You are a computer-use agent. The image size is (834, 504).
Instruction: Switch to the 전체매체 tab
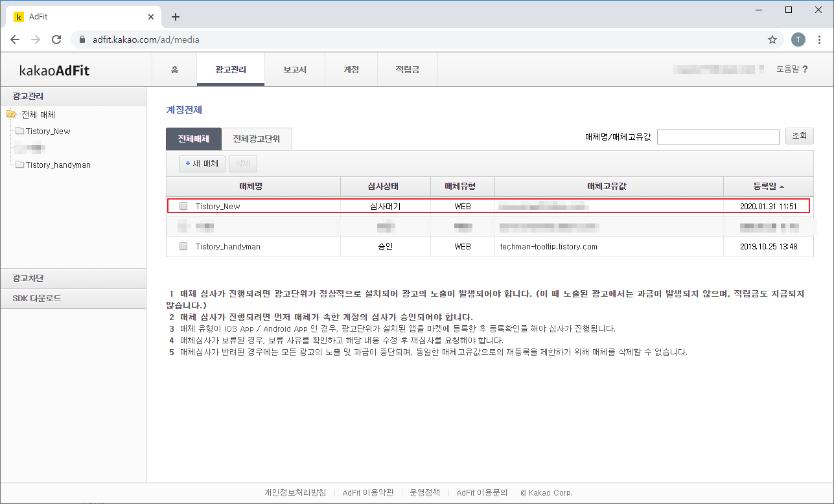coord(194,139)
